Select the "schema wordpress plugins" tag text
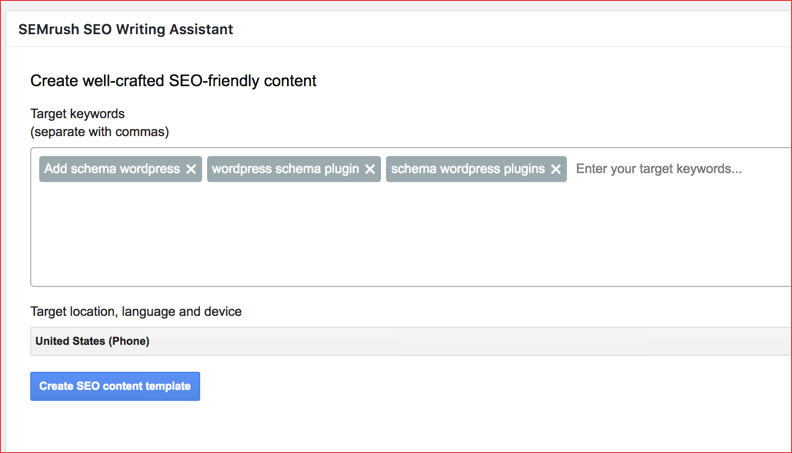 tap(468, 169)
